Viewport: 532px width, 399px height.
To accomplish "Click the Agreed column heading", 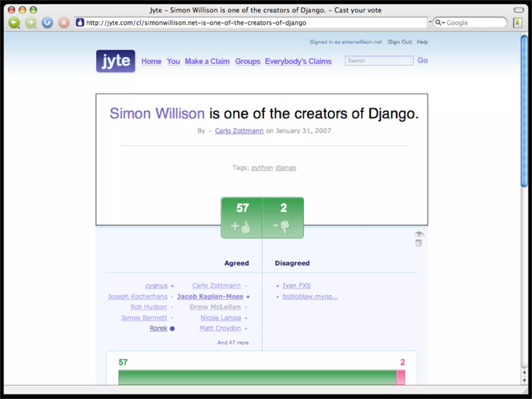I will [x=237, y=263].
